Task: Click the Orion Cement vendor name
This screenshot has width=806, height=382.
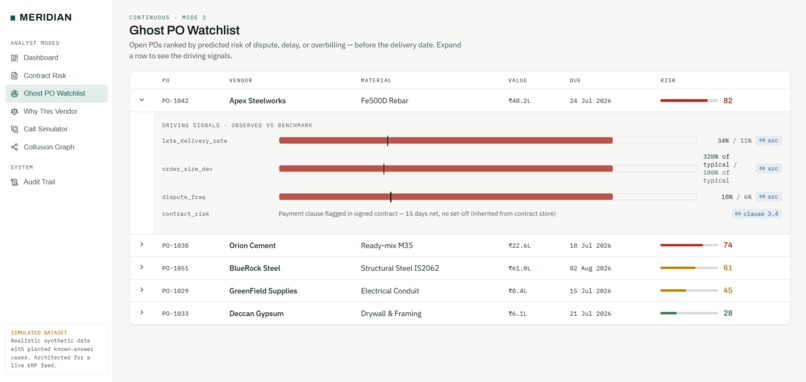Action: point(252,245)
